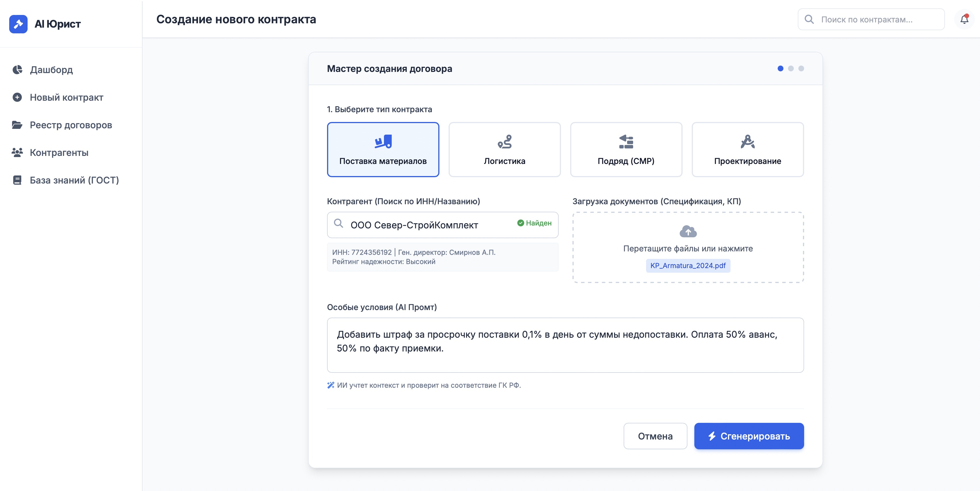The height and width of the screenshot is (491, 980).
Task: Open Дашборд in the sidebar
Action: pyautogui.click(x=71, y=70)
